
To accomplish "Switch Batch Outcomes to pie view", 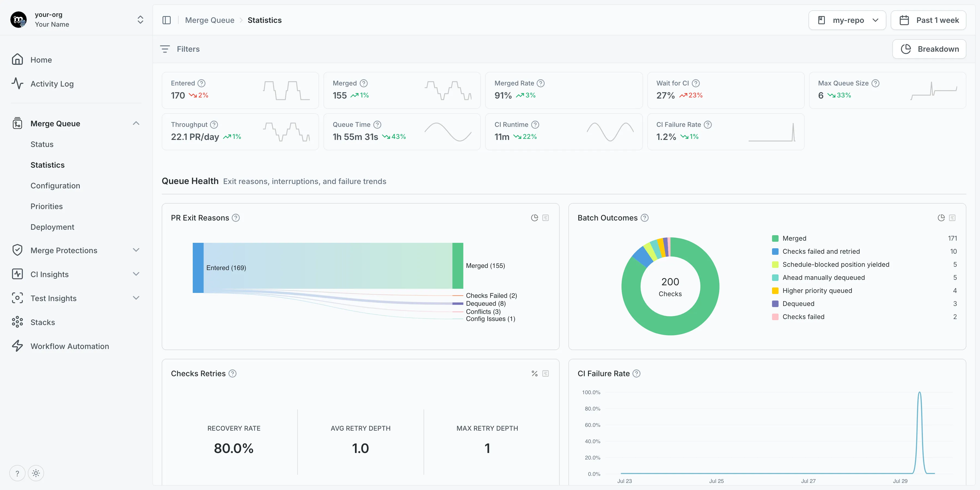I will click(941, 218).
